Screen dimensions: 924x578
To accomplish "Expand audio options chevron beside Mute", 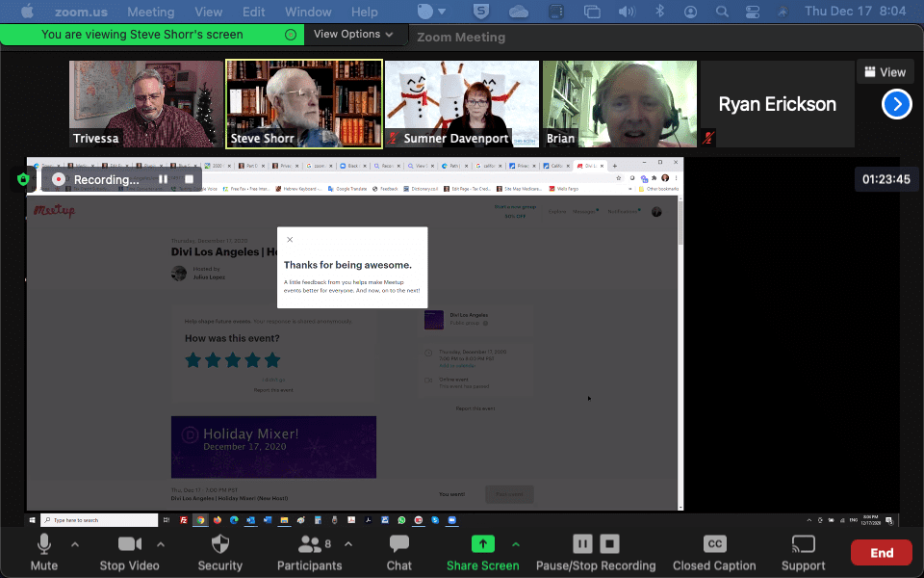I will coord(75,544).
